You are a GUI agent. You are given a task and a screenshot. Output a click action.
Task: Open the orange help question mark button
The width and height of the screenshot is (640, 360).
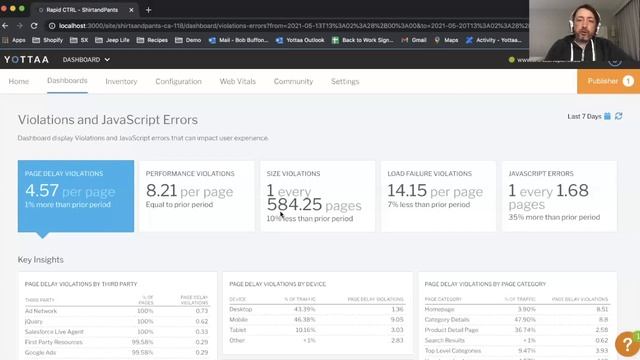pyautogui.click(x=627, y=344)
